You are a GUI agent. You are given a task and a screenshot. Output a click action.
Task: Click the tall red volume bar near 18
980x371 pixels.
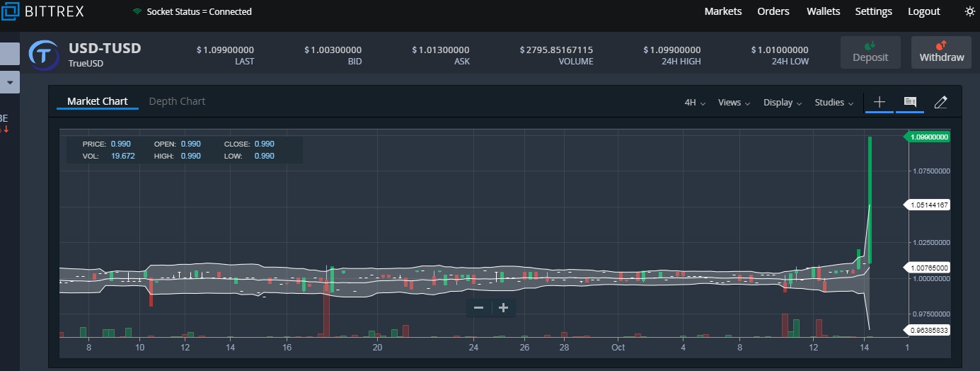(326, 309)
